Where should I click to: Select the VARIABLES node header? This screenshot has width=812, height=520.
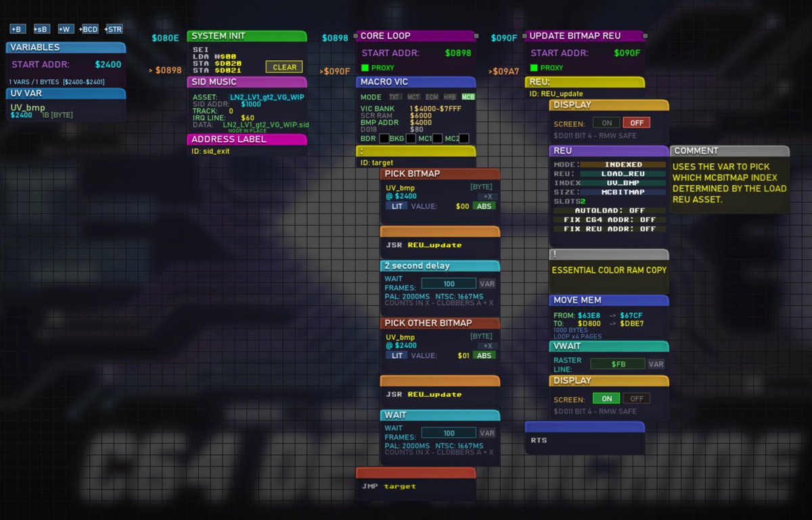[66, 47]
